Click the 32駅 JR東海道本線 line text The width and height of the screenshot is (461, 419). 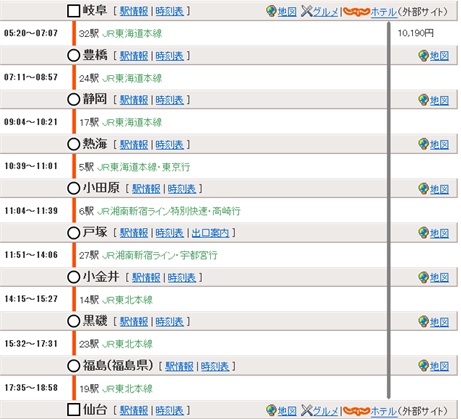[x=120, y=34]
